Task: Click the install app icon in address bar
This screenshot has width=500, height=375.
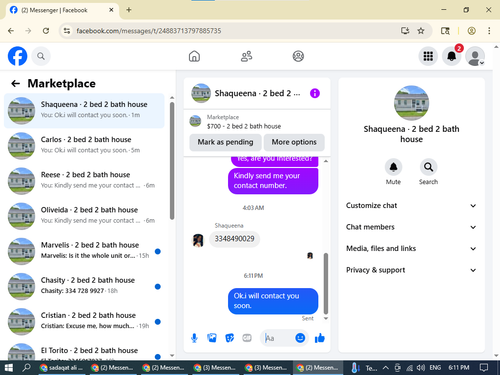Action: click(x=405, y=31)
